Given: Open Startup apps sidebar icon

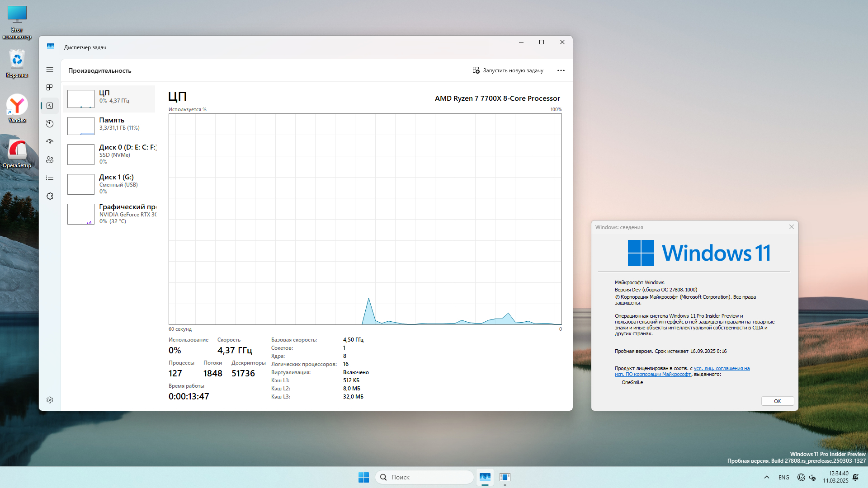Looking at the screenshot, I should pyautogui.click(x=50, y=142).
